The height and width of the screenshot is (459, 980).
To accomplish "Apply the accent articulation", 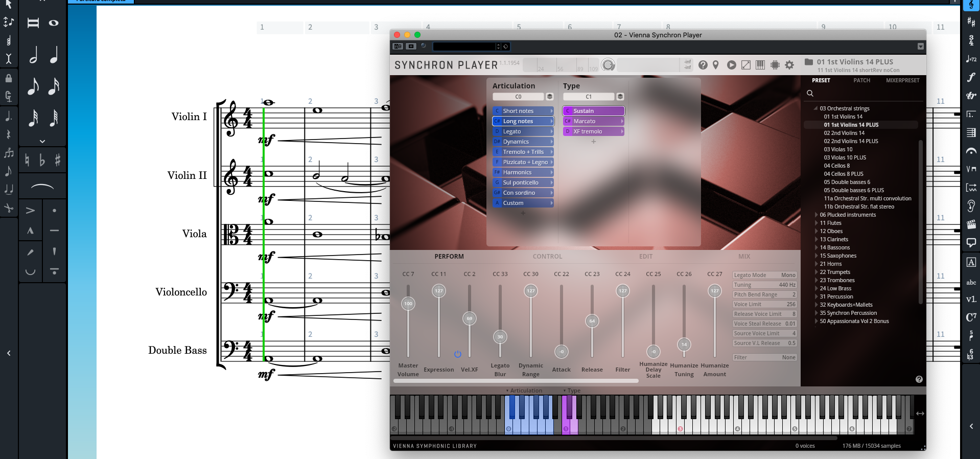I will click(x=31, y=210).
